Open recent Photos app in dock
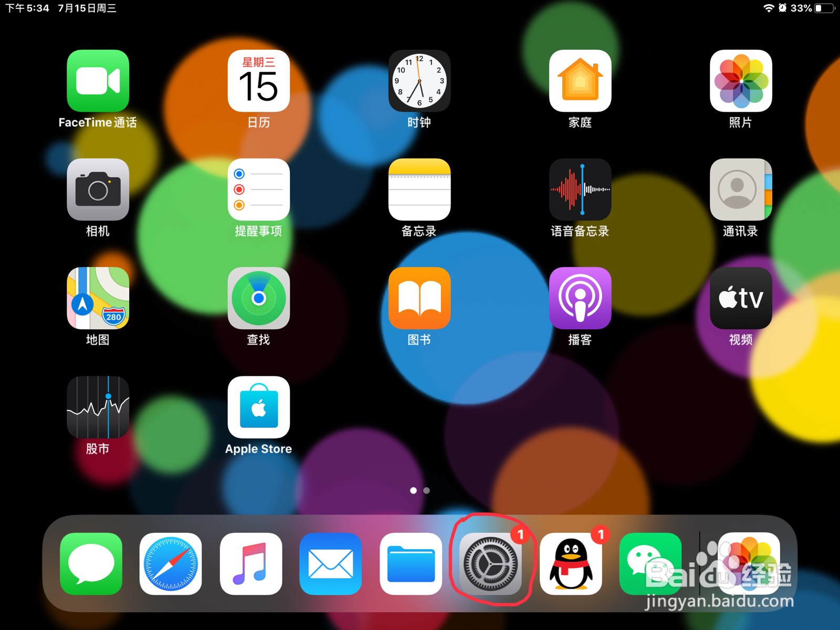The width and height of the screenshot is (840, 630). [x=749, y=564]
